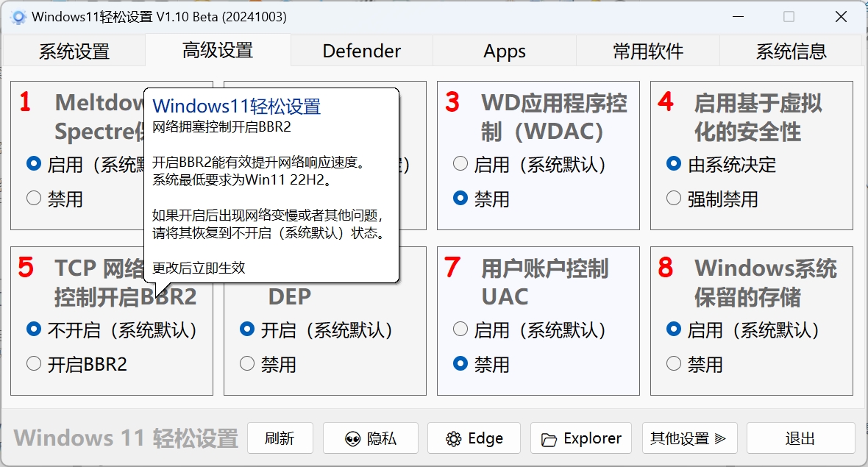Click 退出 to exit the app

pos(800,438)
